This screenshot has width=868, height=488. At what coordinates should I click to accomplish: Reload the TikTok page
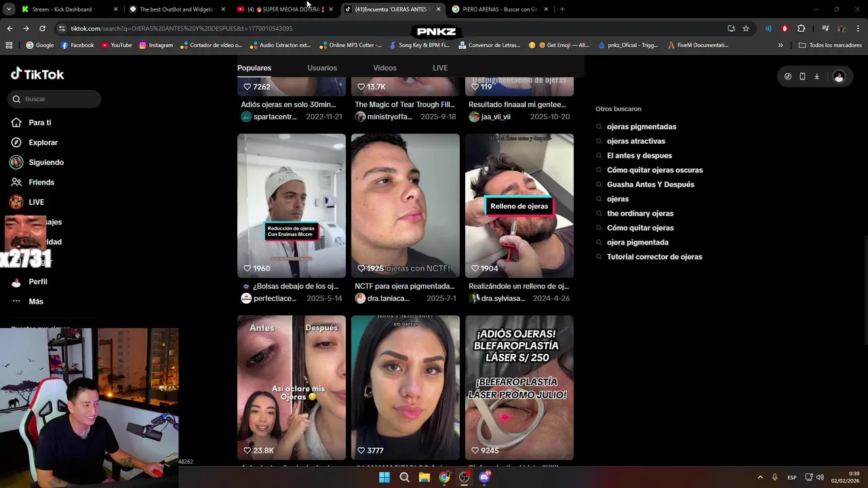(42, 28)
